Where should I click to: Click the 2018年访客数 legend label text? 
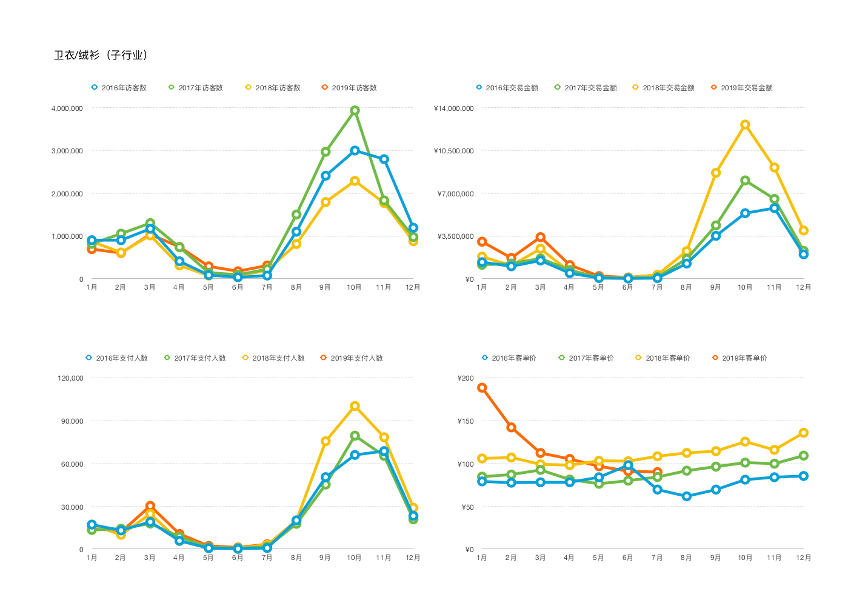(x=278, y=88)
